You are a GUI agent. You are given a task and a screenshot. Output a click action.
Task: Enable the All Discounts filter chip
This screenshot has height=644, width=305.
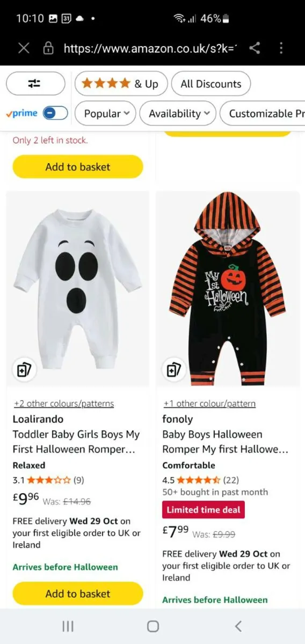point(211,84)
